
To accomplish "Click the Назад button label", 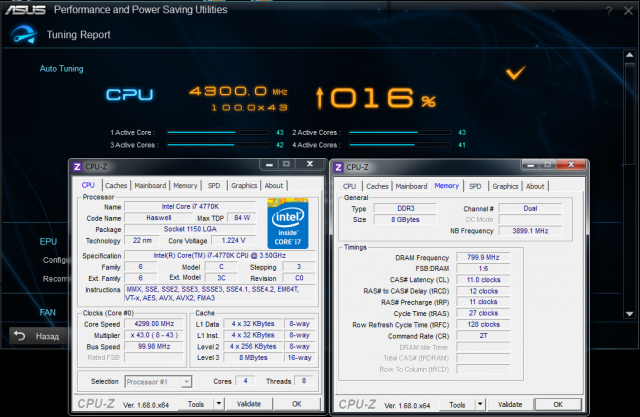I will (47, 336).
